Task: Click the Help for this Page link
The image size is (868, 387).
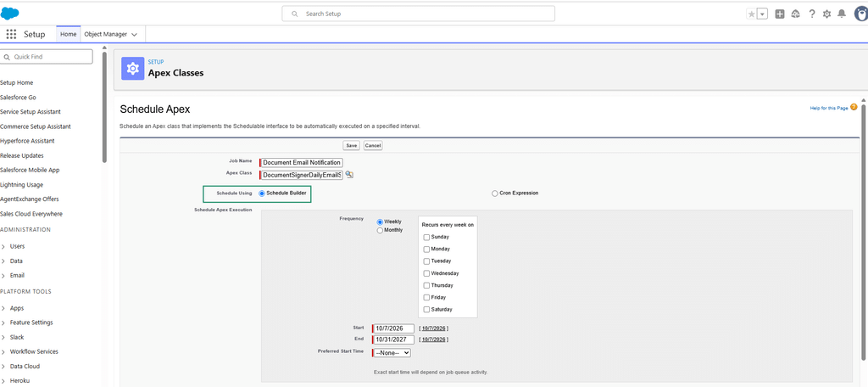Action: click(829, 108)
